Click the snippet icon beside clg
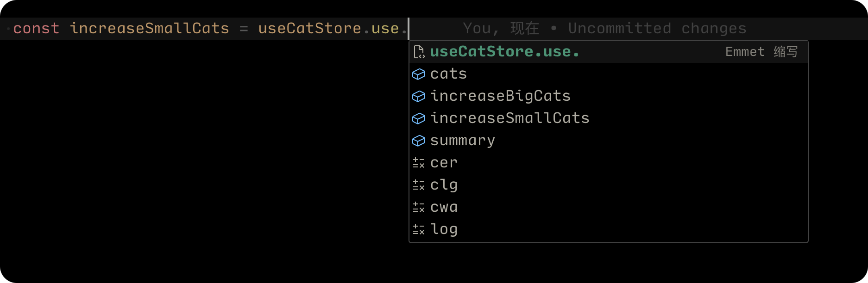Screen dimensions: 868x283 point(419,185)
